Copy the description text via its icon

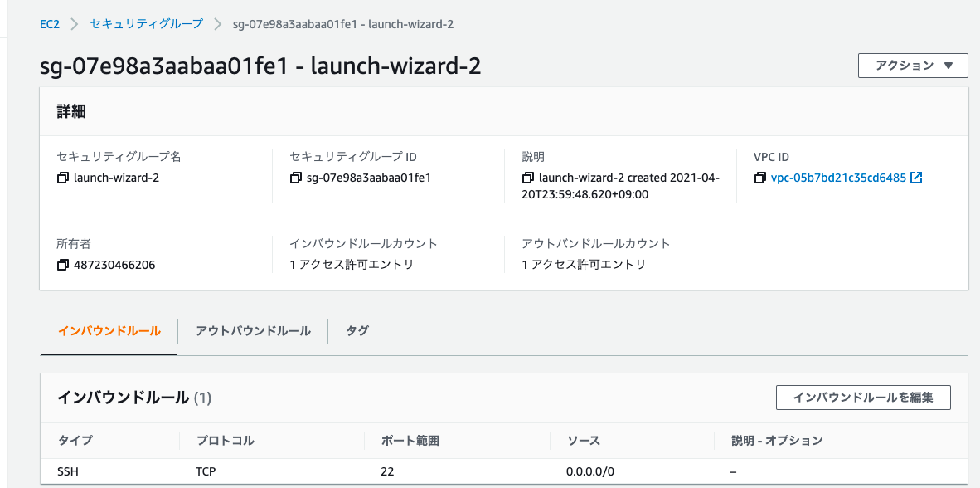[528, 178]
